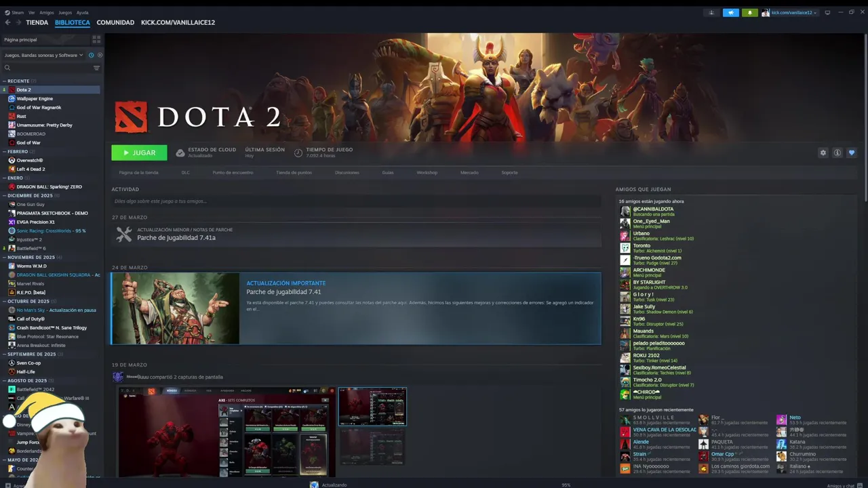The height and width of the screenshot is (488, 868).
Task: Click the play-time clock icon
Action: [298, 152]
